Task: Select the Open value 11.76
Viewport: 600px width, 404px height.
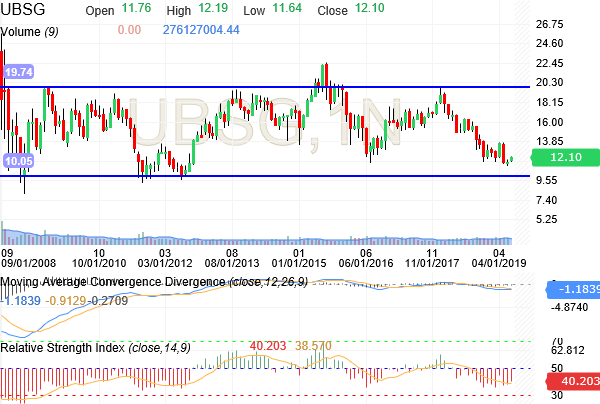Action: click(x=137, y=8)
